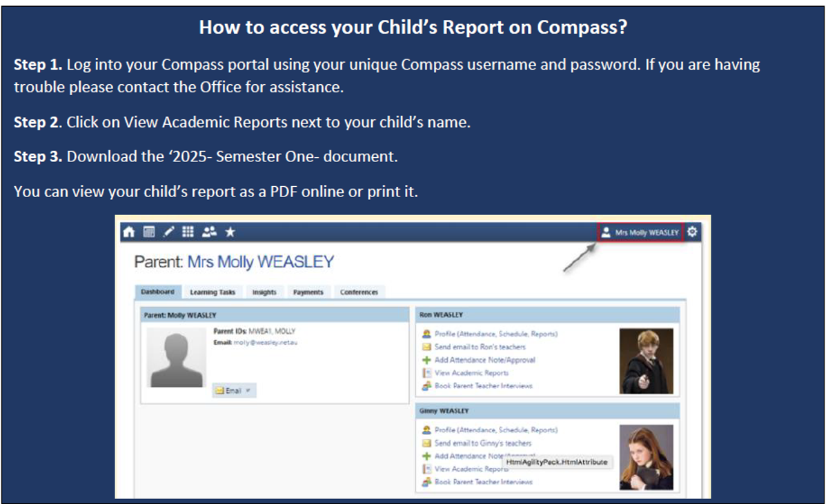The image size is (828, 504).
Task: Click the 'Step 3.' instruction text
Action: click(206, 157)
